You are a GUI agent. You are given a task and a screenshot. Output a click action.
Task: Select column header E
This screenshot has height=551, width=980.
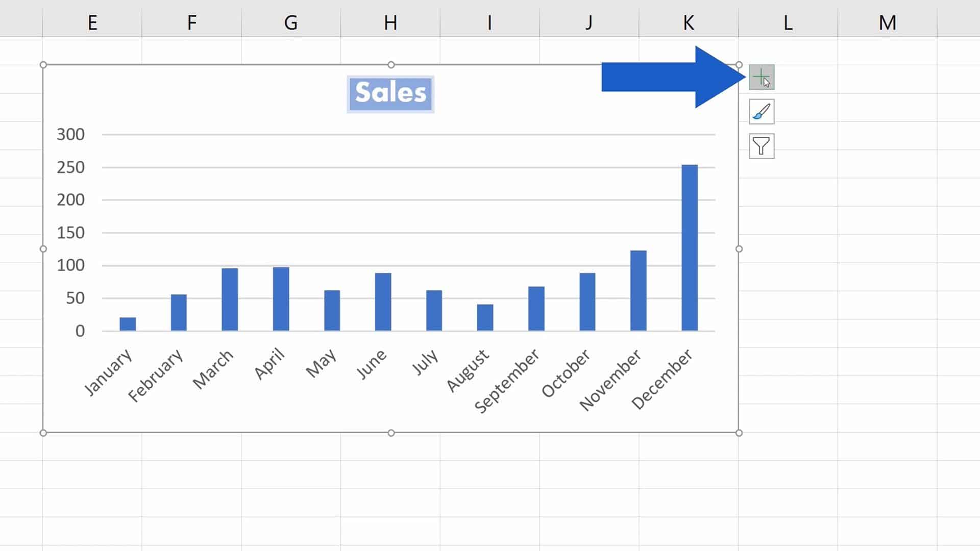click(92, 22)
